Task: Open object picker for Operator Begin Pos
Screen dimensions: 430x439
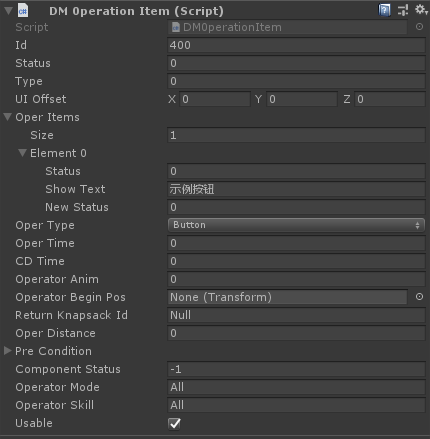Action: tap(419, 297)
